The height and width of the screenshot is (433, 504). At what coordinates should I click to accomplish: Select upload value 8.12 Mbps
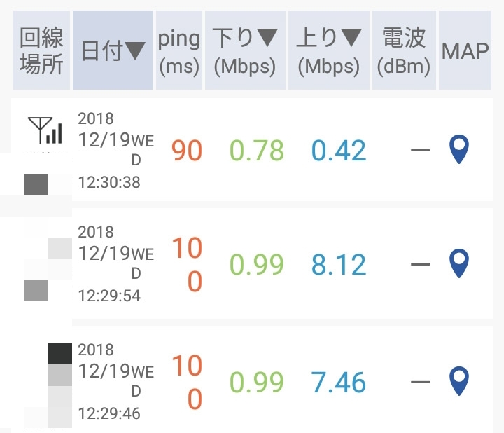point(339,265)
